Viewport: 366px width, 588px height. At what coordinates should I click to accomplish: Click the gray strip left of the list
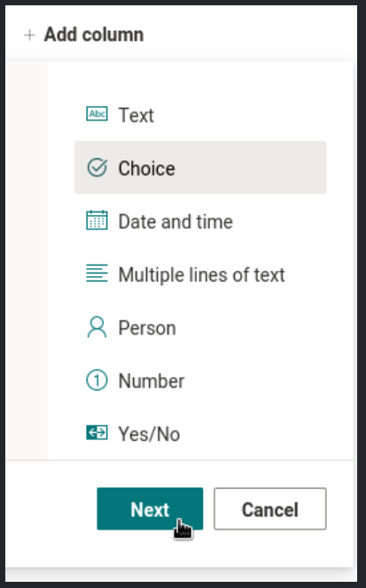(x=27, y=260)
